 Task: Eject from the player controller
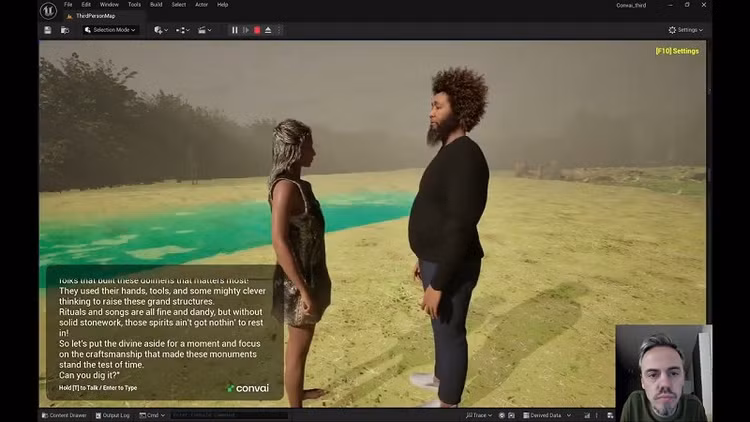[268, 30]
